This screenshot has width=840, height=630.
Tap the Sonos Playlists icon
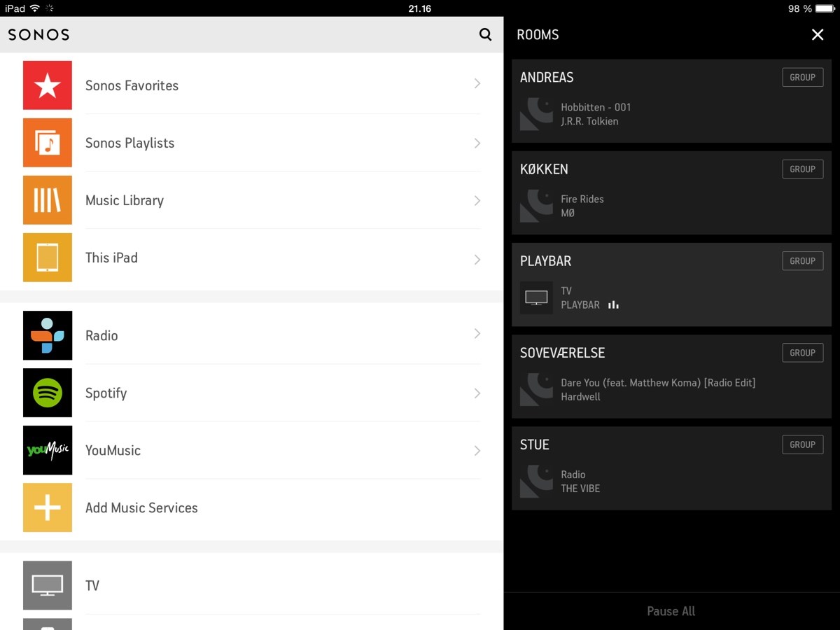tap(48, 143)
